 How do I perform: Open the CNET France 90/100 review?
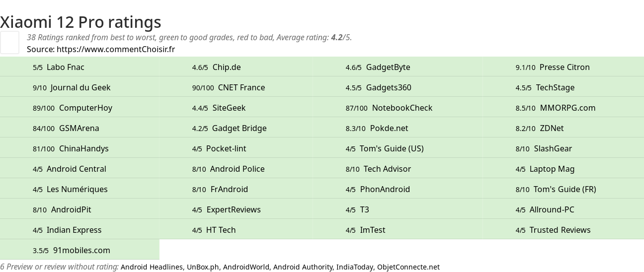(236, 87)
